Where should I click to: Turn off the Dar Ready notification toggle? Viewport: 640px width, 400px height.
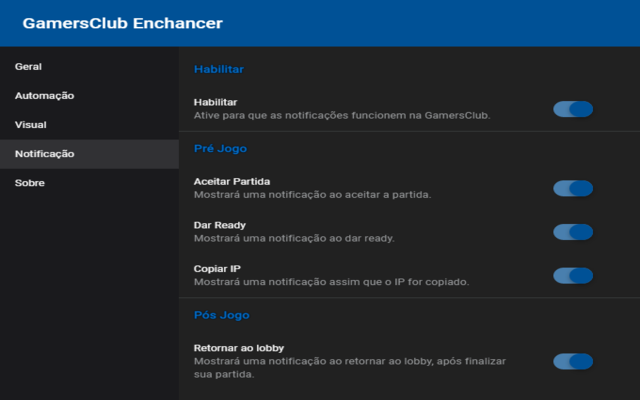point(573,232)
